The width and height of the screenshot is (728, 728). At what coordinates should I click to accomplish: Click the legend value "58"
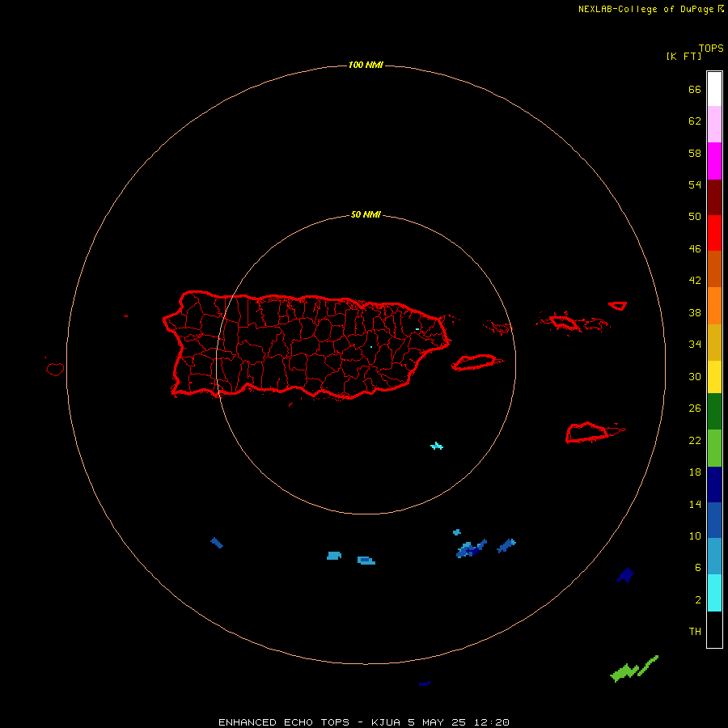pyautogui.click(x=695, y=153)
